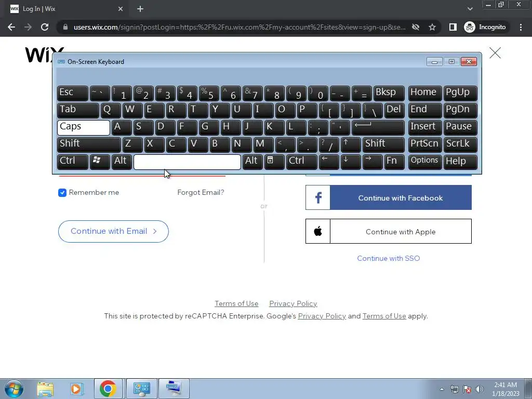
Task: Click the down arrow key on keyboard
Action: click(351, 162)
